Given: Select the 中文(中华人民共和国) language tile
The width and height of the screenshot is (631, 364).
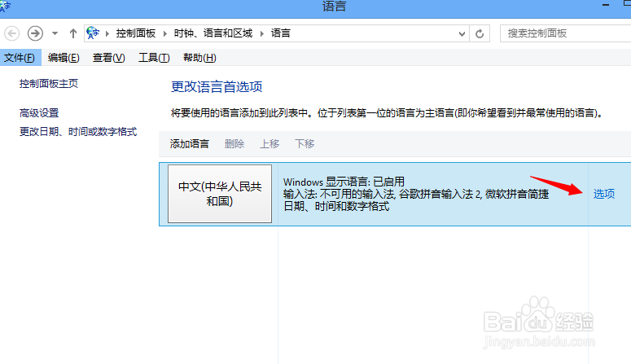Looking at the screenshot, I should pyautogui.click(x=220, y=194).
